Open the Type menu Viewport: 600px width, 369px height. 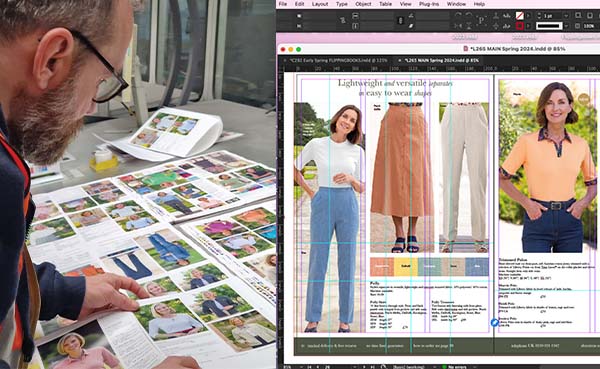click(342, 4)
